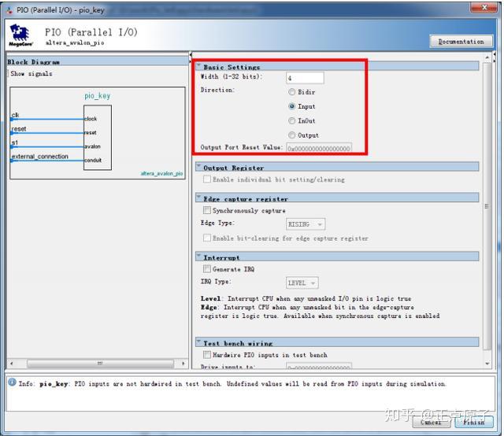Collapse the Test bench wiring section
This screenshot has width=504, height=436.
pyautogui.click(x=199, y=342)
